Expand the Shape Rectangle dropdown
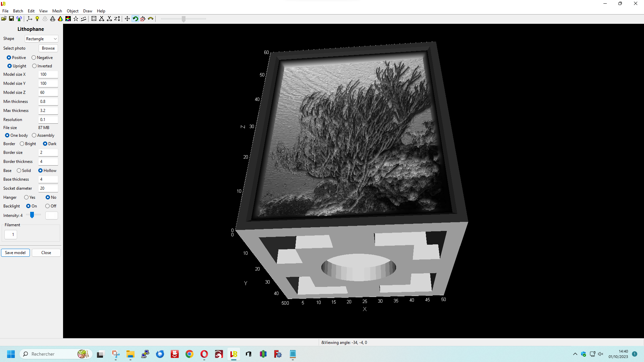This screenshot has width=644, height=362. point(42,39)
